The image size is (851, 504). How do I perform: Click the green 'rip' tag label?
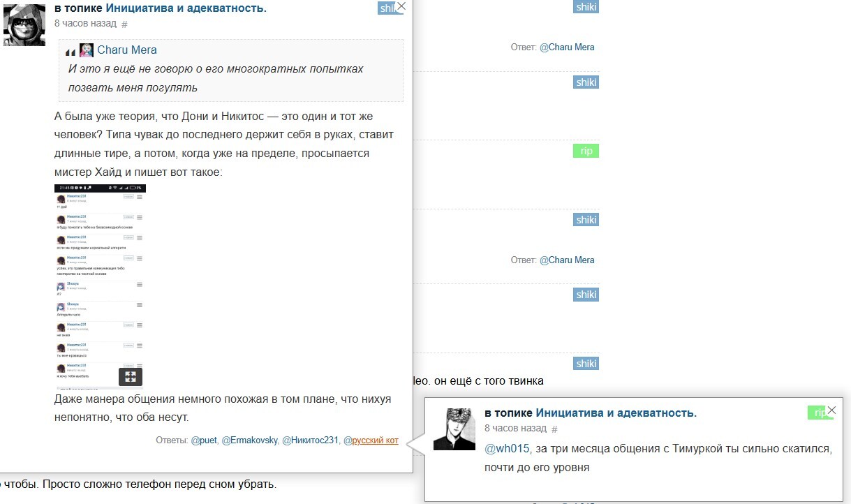tap(586, 151)
